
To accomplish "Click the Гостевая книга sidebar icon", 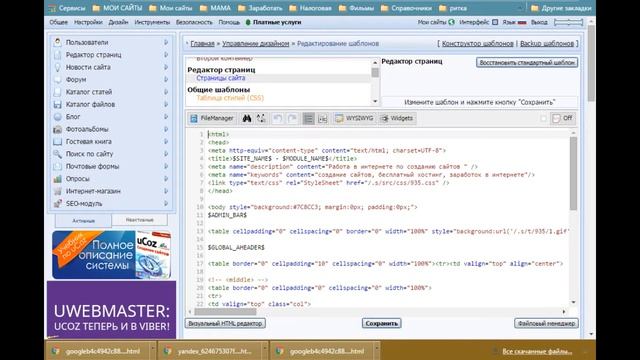I will (58, 141).
